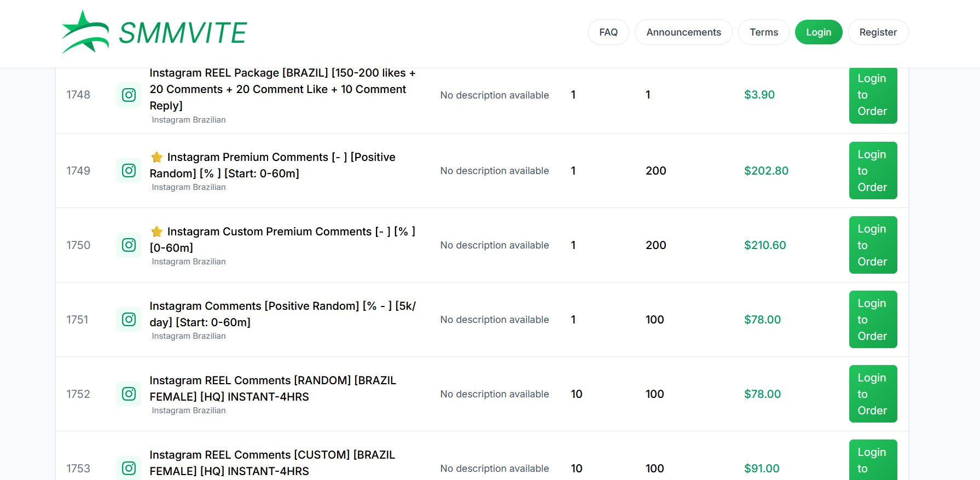This screenshot has width=980, height=480.
Task: Open the Announcements page
Action: click(x=683, y=32)
